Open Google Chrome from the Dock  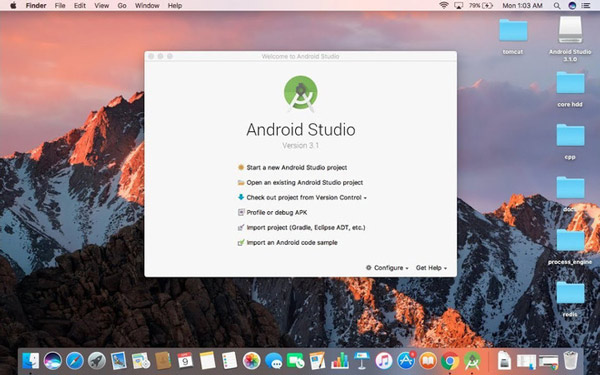tap(450, 360)
